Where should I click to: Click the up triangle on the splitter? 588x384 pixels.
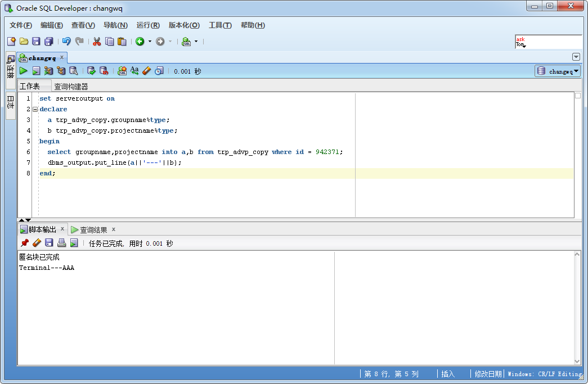tap(22, 220)
